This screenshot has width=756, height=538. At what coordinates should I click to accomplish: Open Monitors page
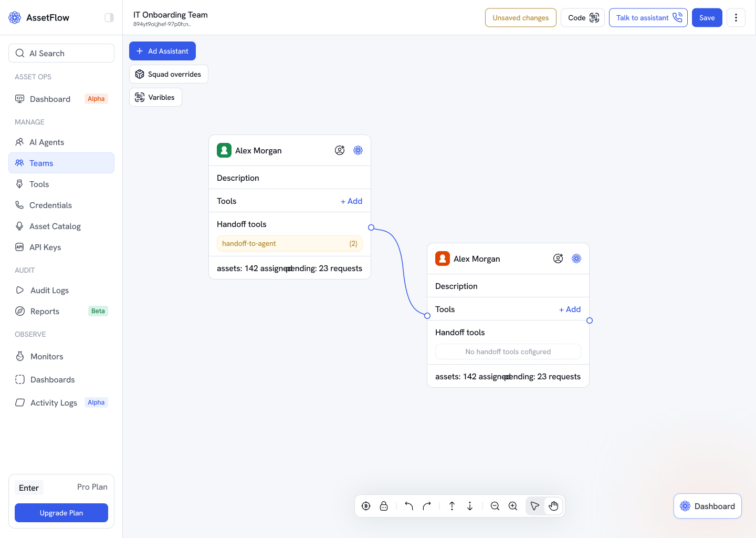61,356
